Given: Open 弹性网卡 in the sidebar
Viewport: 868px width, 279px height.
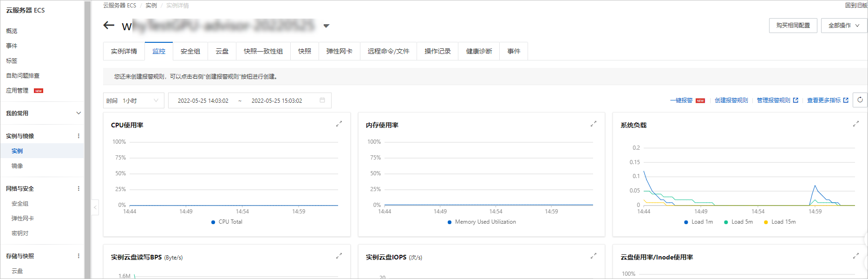Looking at the screenshot, I should point(23,219).
